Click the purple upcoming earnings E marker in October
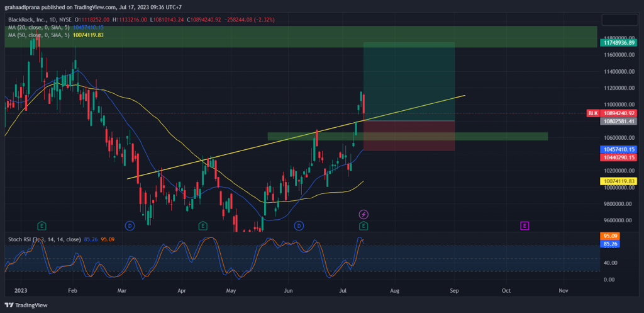Image resolution: width=644 pixels, height=313 pixels. pos(524,225)
